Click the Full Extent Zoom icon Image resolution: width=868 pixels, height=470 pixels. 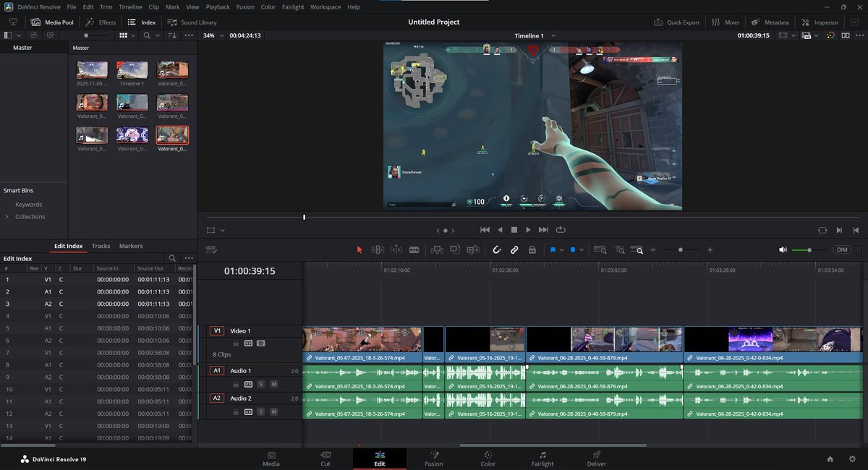pos(600,249)
